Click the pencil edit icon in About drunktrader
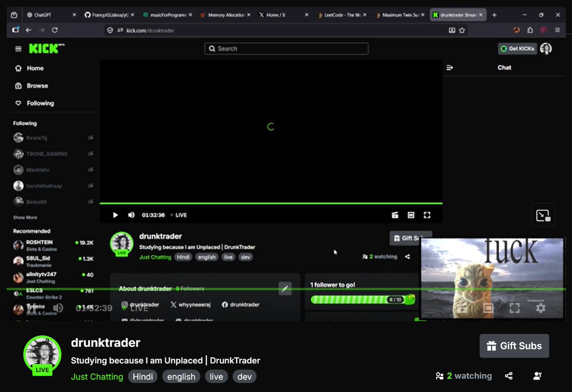 tap(285, 288)
